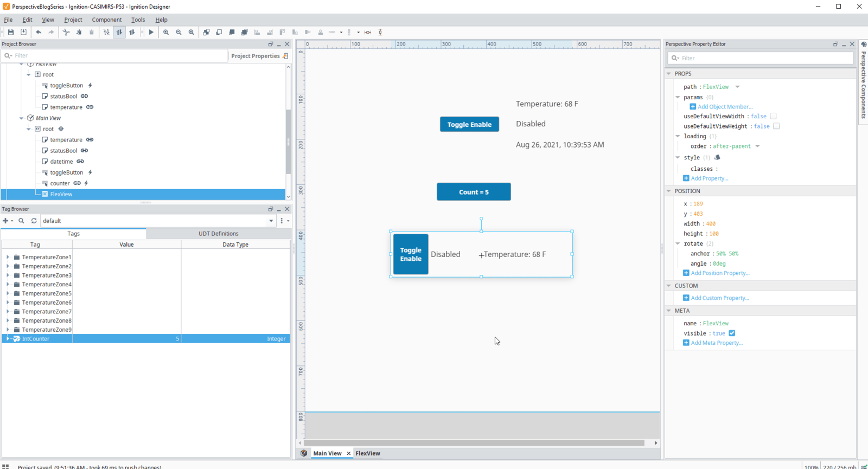The image size is (868, 469).
Task: Select the datetime component in the tree
Action: tap(61, 162)
